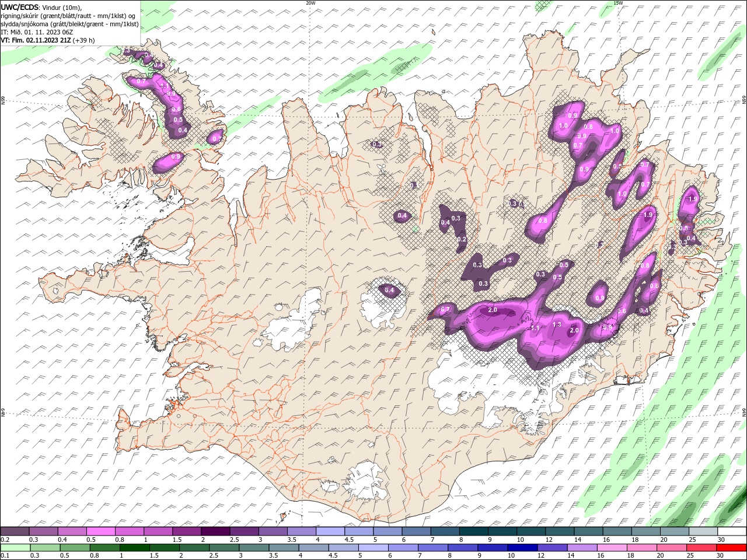Select the darkest green swatch above bottom-row label 1
Image resolution: width=747 pixels, height=560 pixels.
pos(134,548)
